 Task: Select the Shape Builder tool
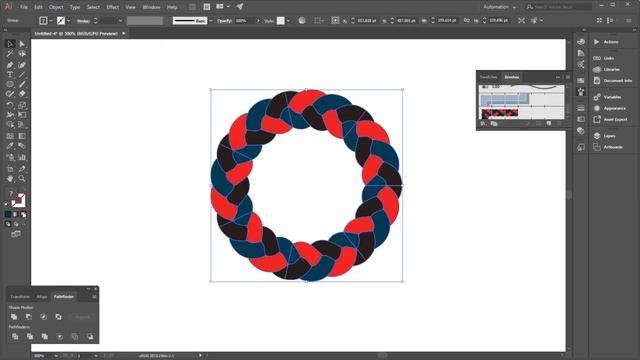pos(10,125)
